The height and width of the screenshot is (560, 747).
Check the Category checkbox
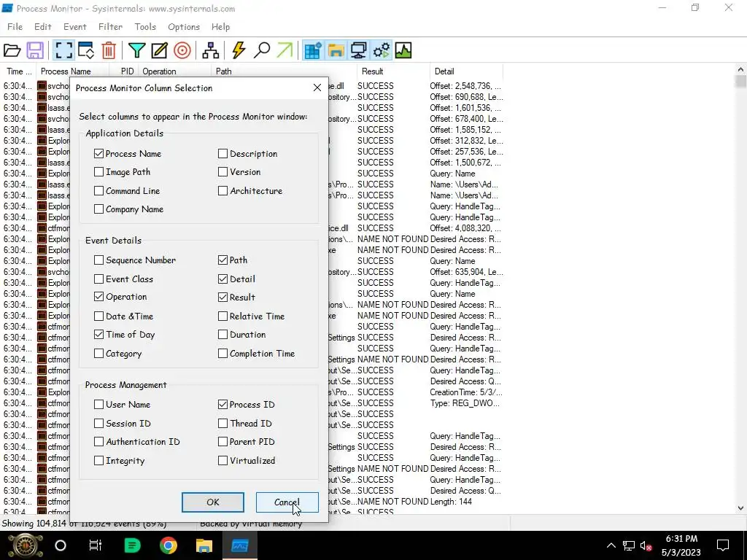[98, 354]
